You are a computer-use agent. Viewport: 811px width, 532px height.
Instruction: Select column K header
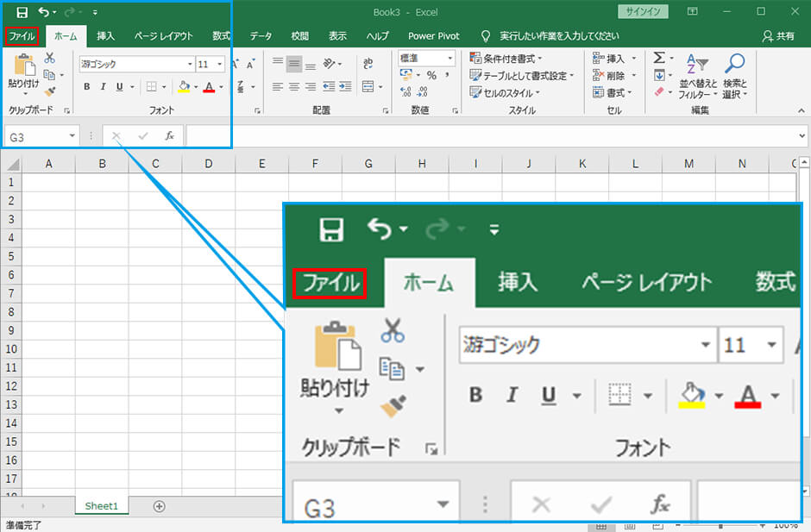pyautogui.click(x=582, y=164)
